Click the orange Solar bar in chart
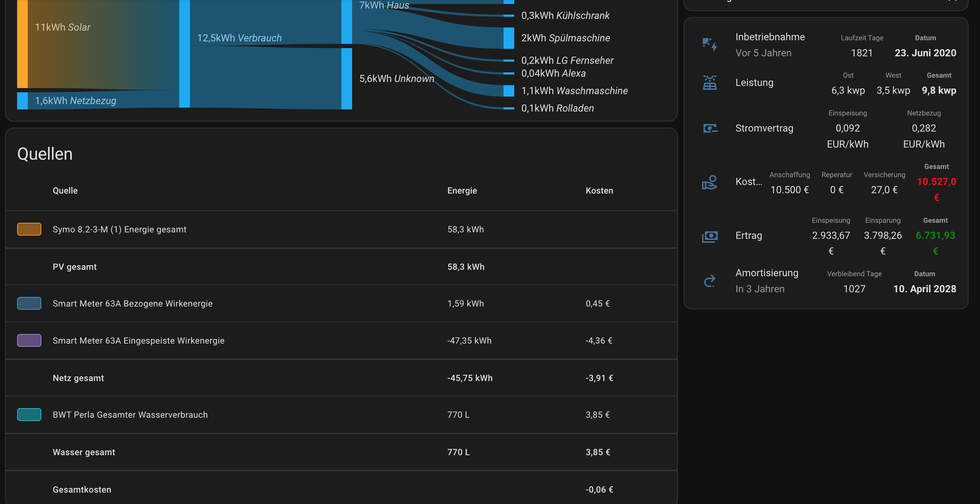The image size is (980, 504). tap(22, 44)
